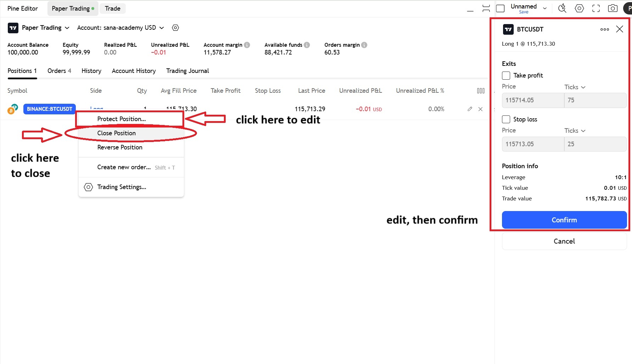Image resolution: width=632 pixels, height=364 pixels.
Task: Close the BTCUSDT position using the X icon
Action: tap(480, 109)
